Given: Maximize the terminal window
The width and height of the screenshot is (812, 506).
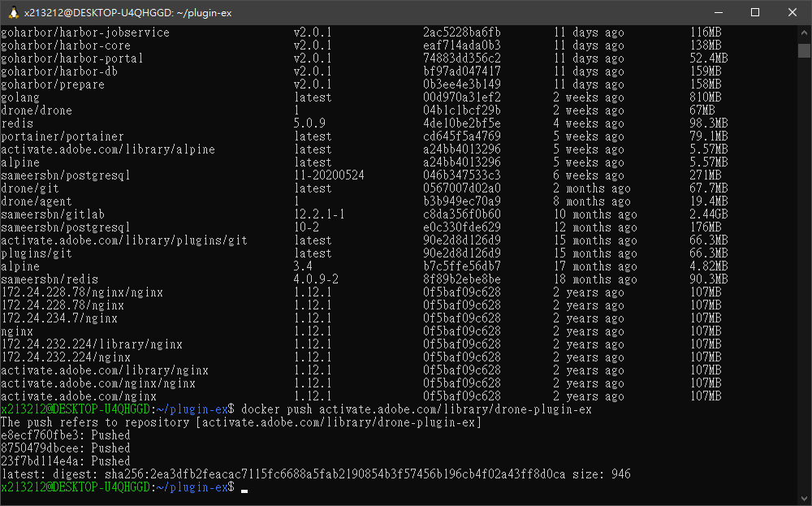Looking at the screenshot, I should [755, 12].
